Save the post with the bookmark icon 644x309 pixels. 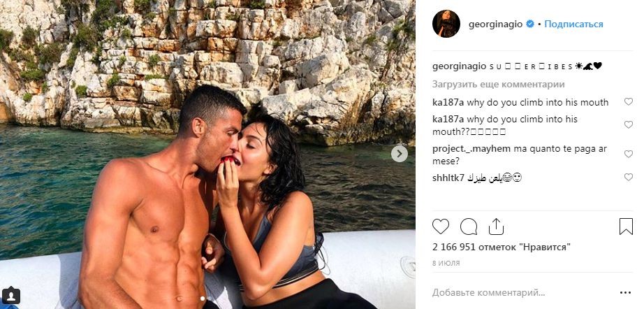[x=626, y=227]
